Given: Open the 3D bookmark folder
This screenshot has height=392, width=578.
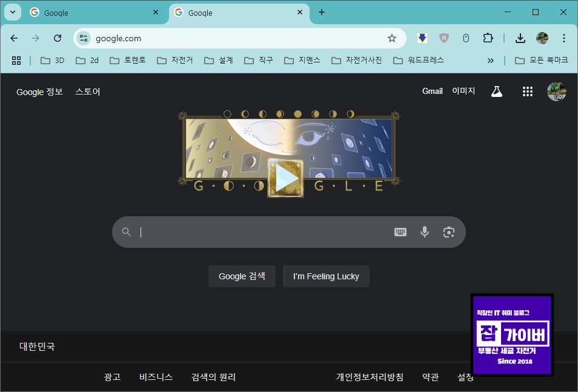Looking at the screenshot, I should pyautogui.click(x=52, y=61).
